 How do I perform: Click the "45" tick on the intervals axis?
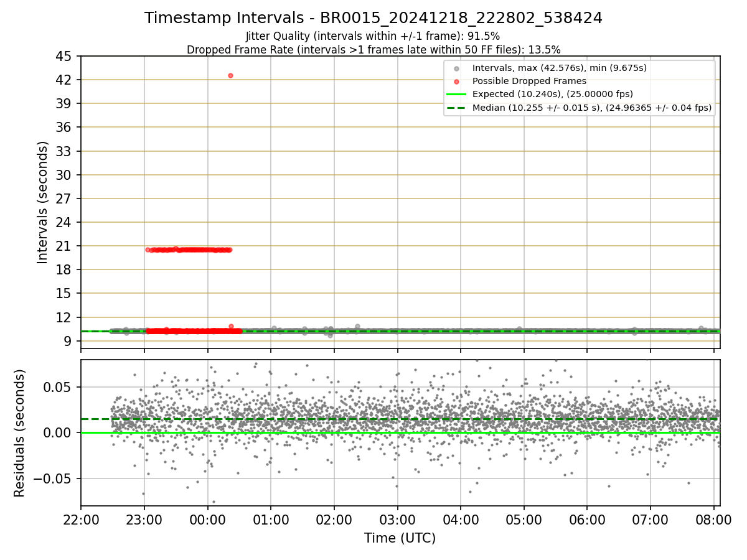pyautogui.click(x=65, y=56)
